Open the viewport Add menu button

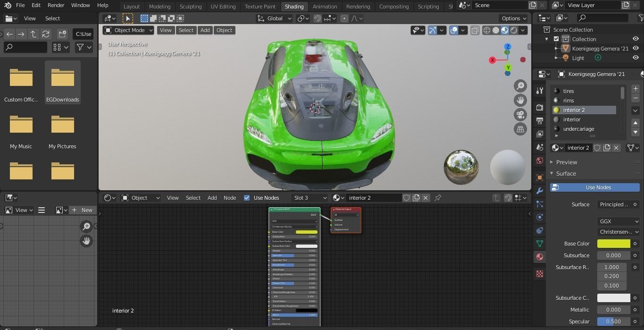coord(205,30)
